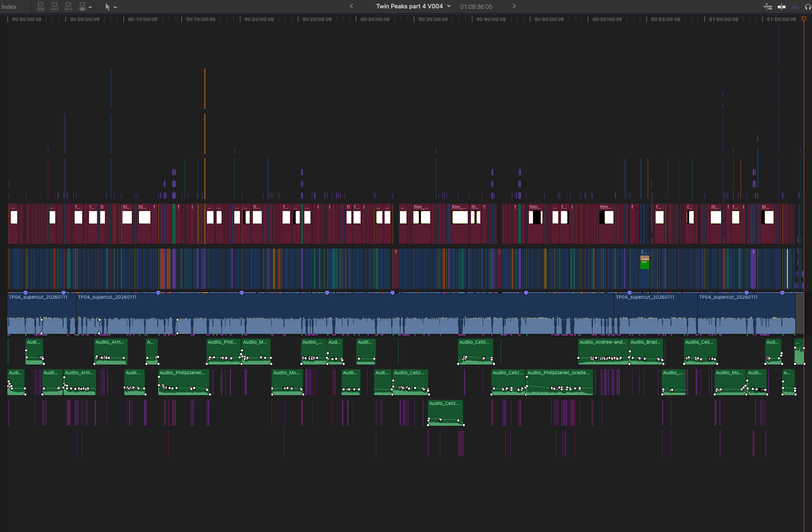Open the edit mode options dropdown arrow
The width and height of the screenshot is (812, 532).
click(90, 7)
